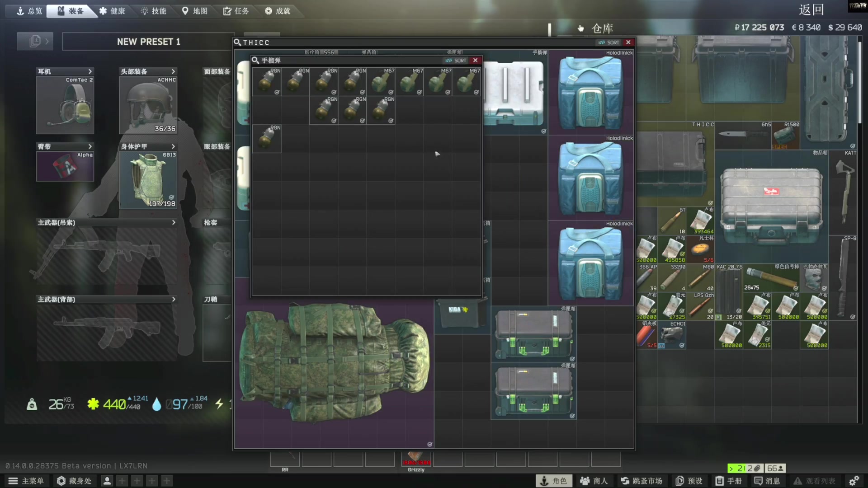This screenshot has height=488, width=868.
Task: Click the 返回 back button
Action: coord(811,9)
